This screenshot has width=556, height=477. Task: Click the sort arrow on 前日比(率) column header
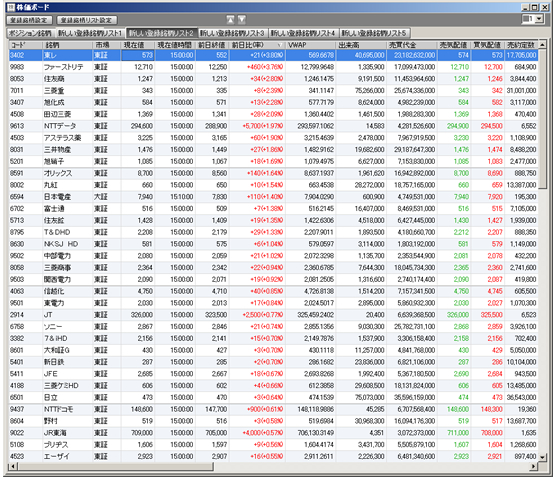click(280, 45)
